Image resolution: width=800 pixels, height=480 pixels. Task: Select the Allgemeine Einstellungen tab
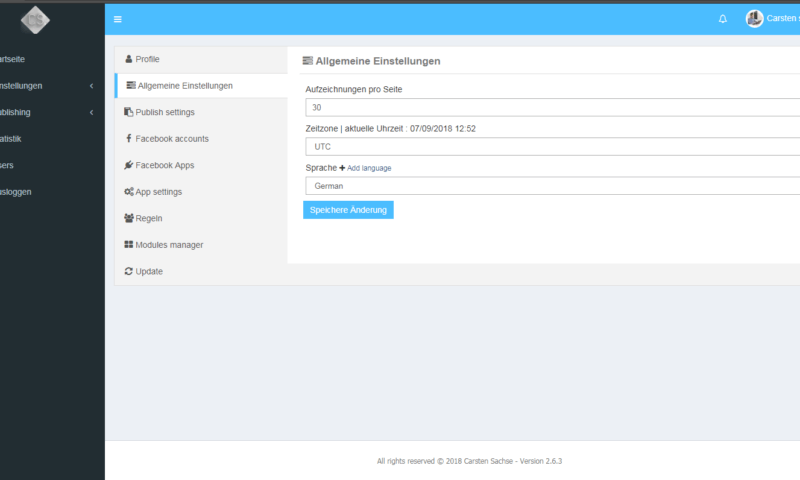201,86
